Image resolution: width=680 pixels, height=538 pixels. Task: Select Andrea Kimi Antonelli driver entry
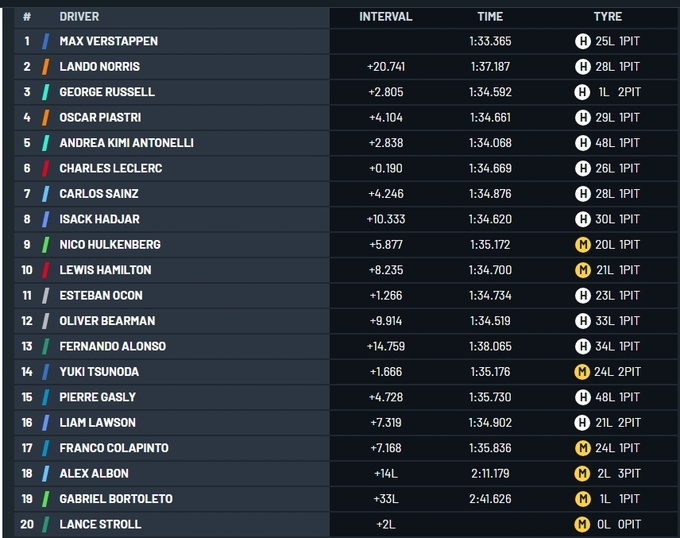pos(126,143)
